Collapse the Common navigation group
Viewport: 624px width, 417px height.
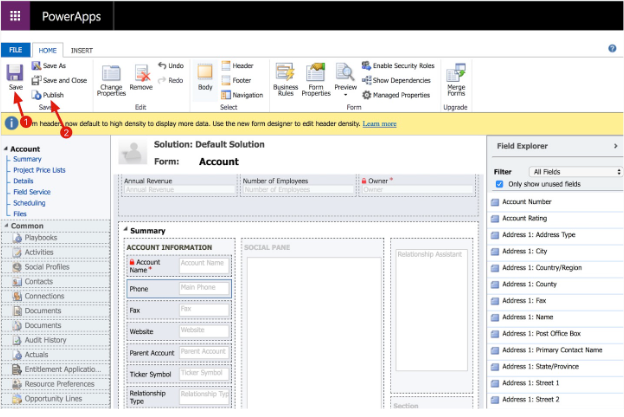pos(6,225)
